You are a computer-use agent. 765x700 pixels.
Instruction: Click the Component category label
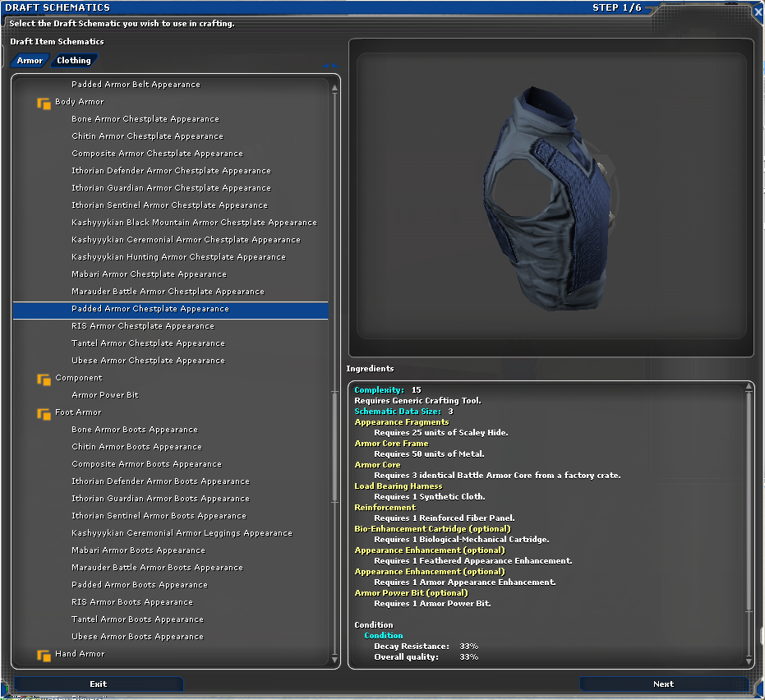[x=79, y=378]
